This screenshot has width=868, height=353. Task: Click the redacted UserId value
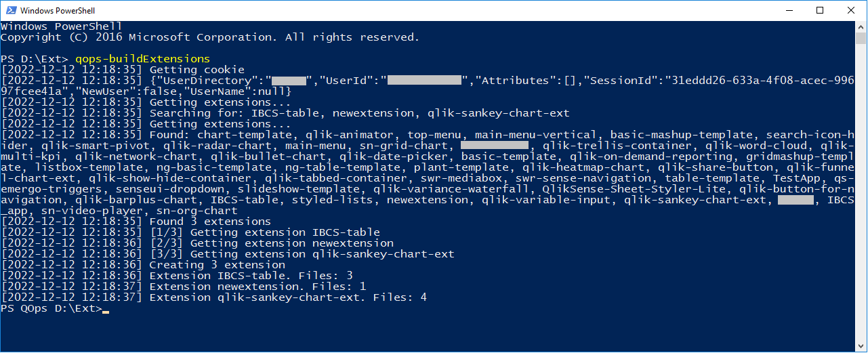pyautogui.click(x=424, y=81)
